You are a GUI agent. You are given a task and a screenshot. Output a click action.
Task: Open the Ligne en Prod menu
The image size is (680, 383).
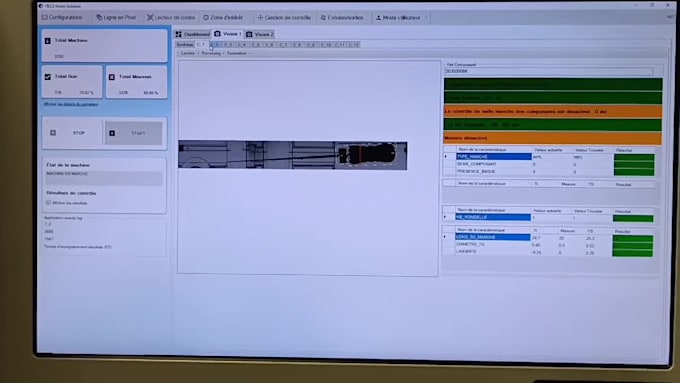(116, 17)
